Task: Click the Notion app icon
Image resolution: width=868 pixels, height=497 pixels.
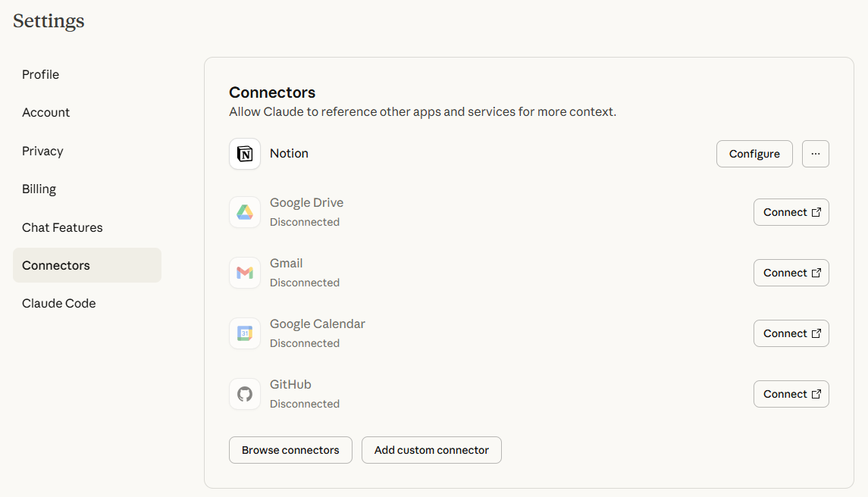Action: 245,154
